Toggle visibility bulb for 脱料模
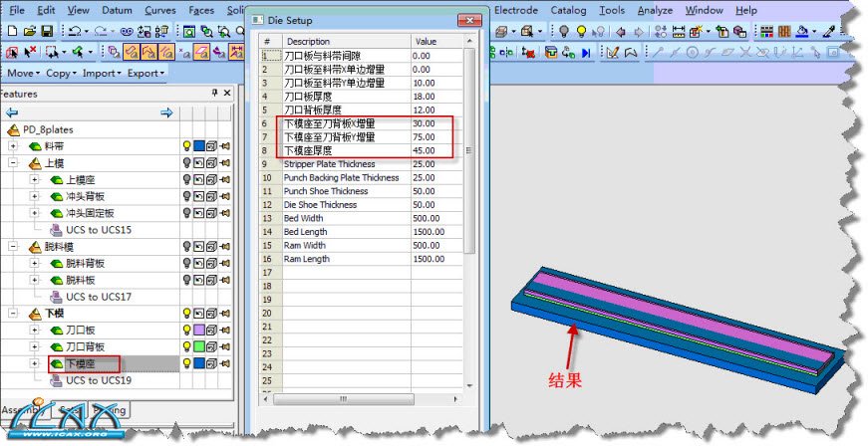The image size is (868, 446). [x=187, y=247]
